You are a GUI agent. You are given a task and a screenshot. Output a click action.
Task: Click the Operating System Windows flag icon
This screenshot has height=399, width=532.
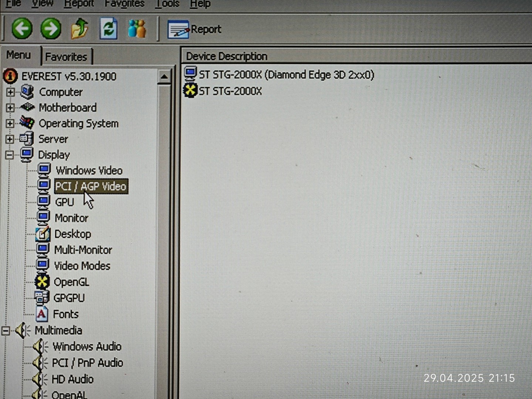click(x=27, y=123)
